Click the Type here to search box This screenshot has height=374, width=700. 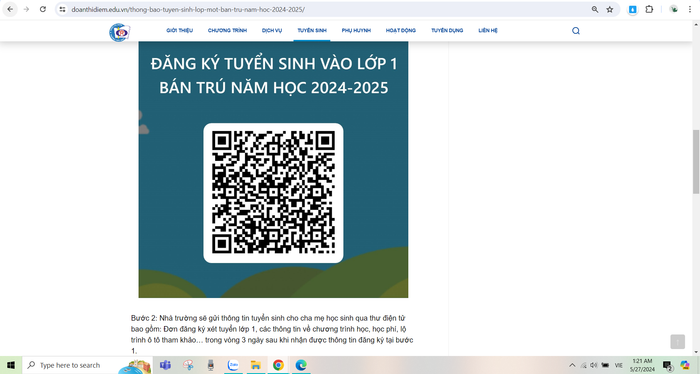click(88, 365)
